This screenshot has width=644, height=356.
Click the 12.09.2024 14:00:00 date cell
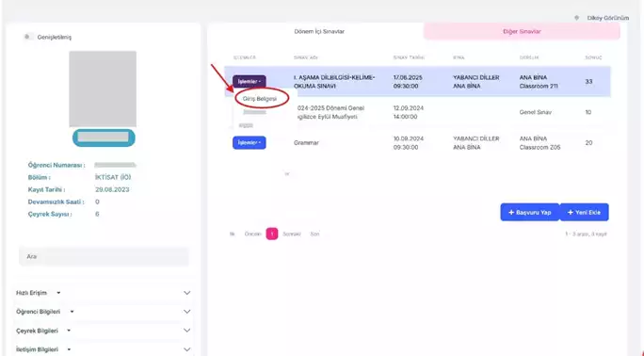coord(409,112)
